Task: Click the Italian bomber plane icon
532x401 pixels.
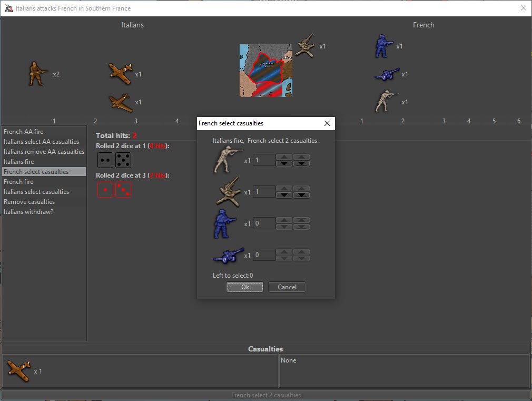Action: (120, 102)
